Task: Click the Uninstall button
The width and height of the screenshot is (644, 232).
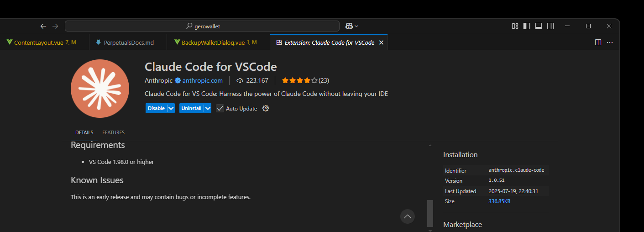Action: click(191, 108)
